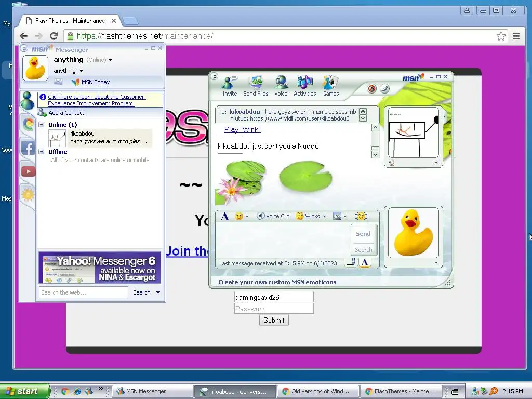Click Submit on the maintenance page
Image resolution: width=532 pixels, height=399 pixels.
pos(274,320)
